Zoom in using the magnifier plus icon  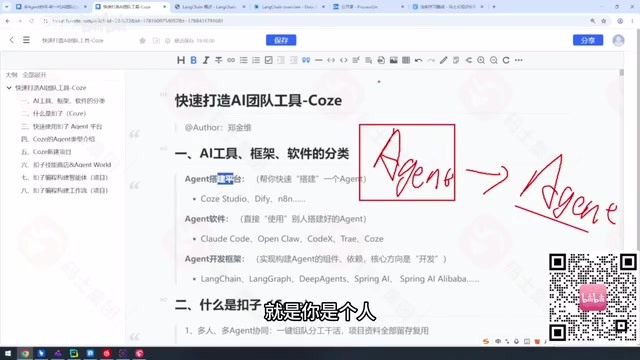click(481, 60)
